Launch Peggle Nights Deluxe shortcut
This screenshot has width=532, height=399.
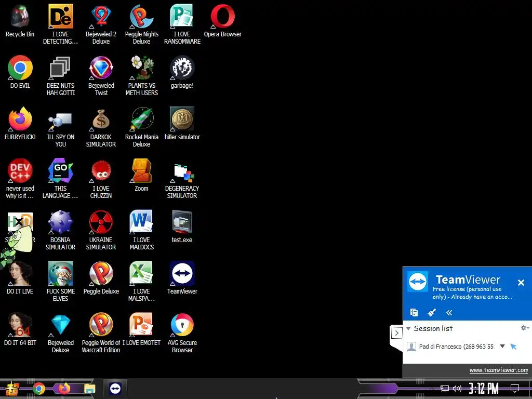pos(141,24)
